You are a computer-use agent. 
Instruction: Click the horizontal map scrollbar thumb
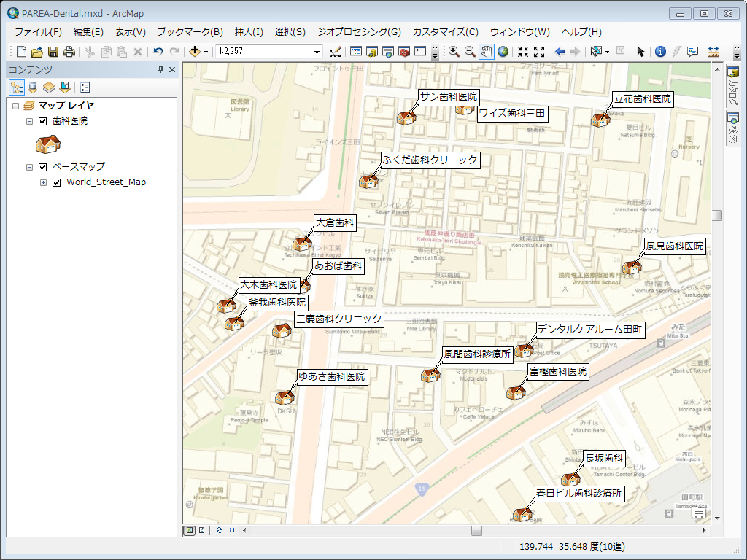(x=476, y=530)
